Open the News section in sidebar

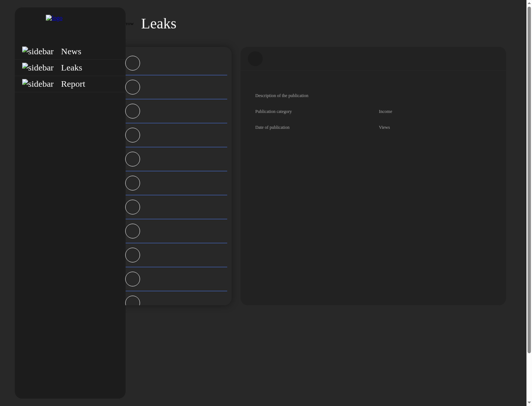point(70,51)
